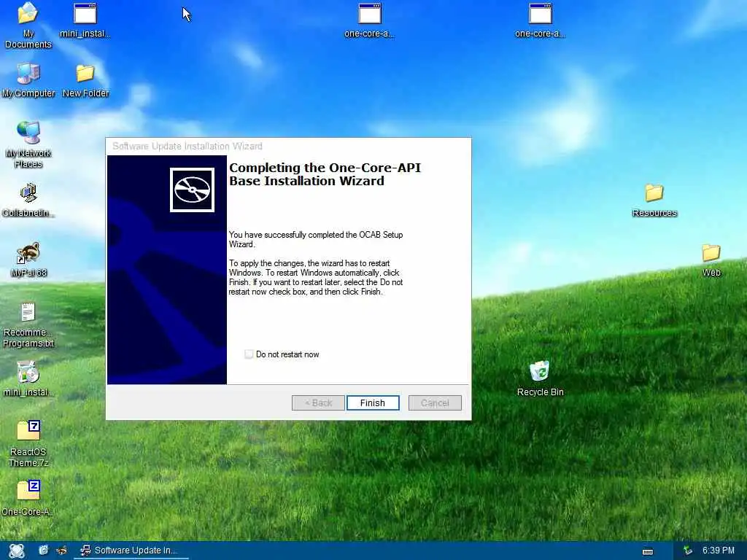The height and width of the screenshot is (560, 747).
Task: Select the One-Core-A... 7z archive icon
Action: click(x=28, y=498)
